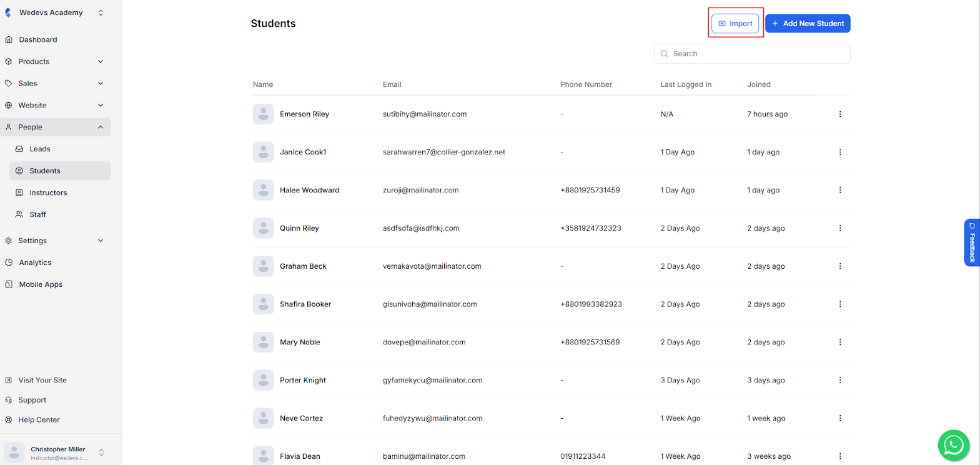Image resolution: width=980 pixels, height=465 pixels.
Task: Open actions menu for Janice Cook1
Action: click(840, 152)
